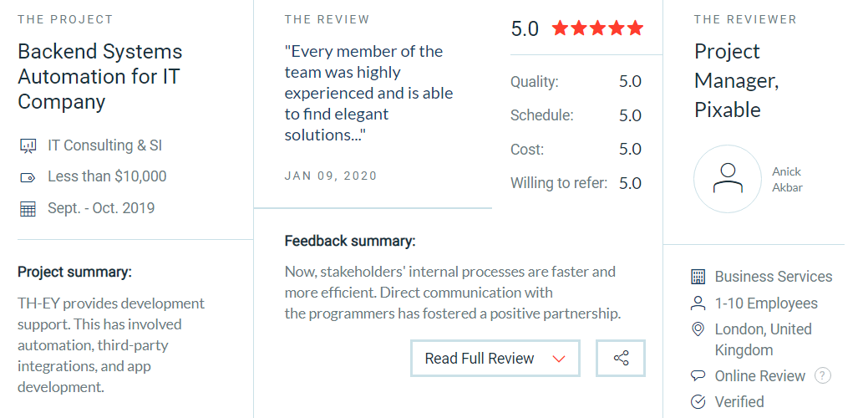This screenshot has width=868, height=418.
Task: Click the reviewer avatar placeholder
Action: coord(728,179)
